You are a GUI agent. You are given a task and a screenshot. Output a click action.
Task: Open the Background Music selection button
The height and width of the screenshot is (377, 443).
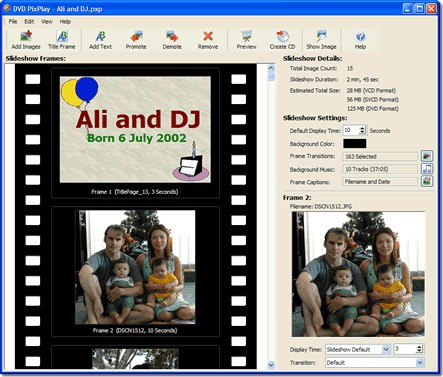(427, 169)
